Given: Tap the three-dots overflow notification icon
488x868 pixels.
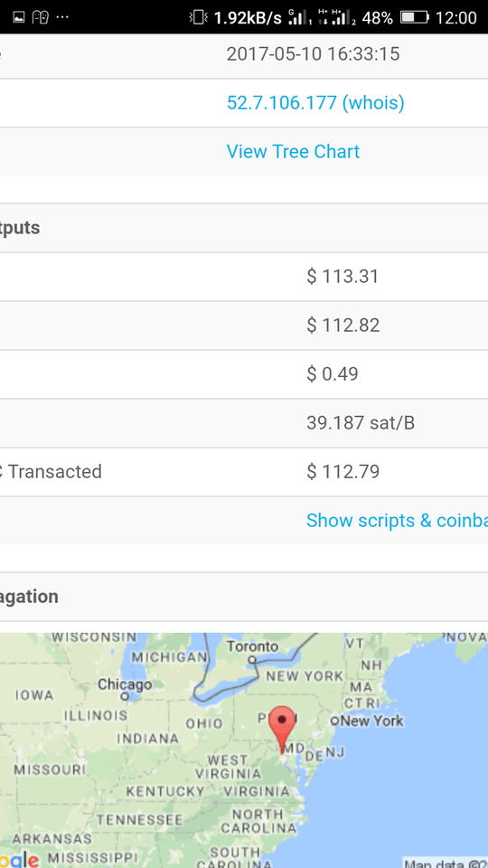Looking at the screenshot, I should pyautogui.click(x=62, y=18).
